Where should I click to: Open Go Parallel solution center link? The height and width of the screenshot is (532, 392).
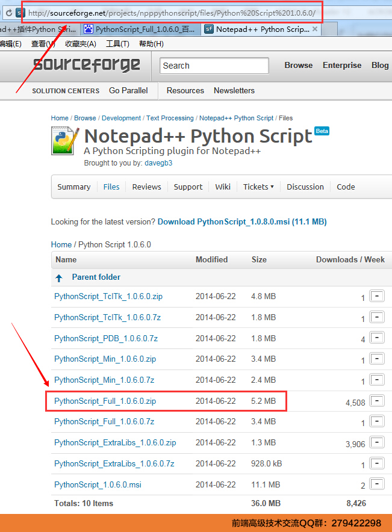pyautogui.click(x=128, y=91)
